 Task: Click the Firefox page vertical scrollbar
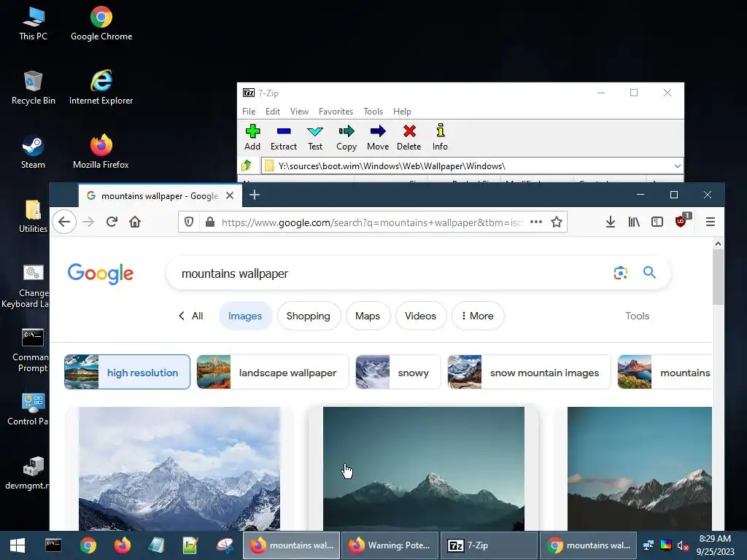click(718, 279)
